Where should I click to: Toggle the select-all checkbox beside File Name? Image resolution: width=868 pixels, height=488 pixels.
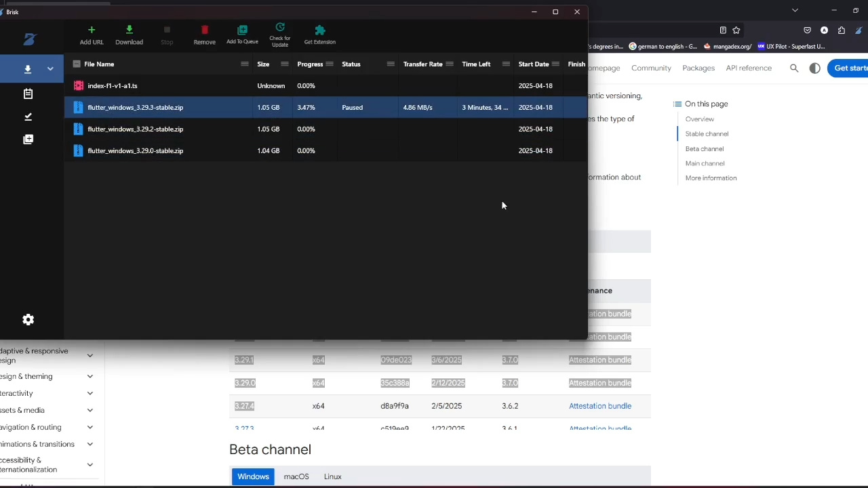pos(77,64)
